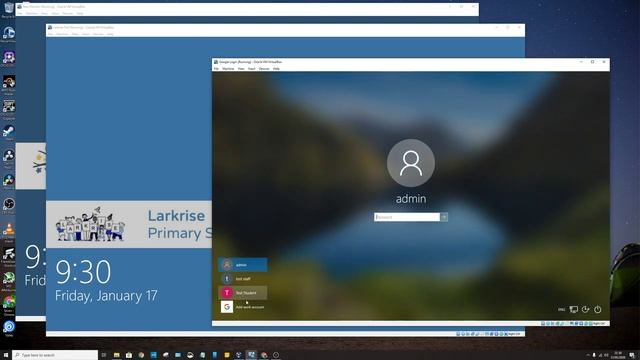
Task: Open File menu in Google Login VirtualBox window
Action: coord(216,69)
